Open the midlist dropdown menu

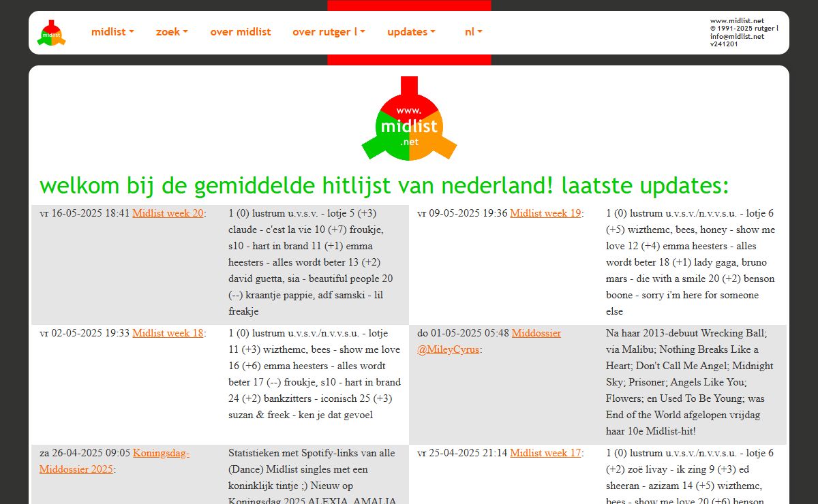click(112, 32)
